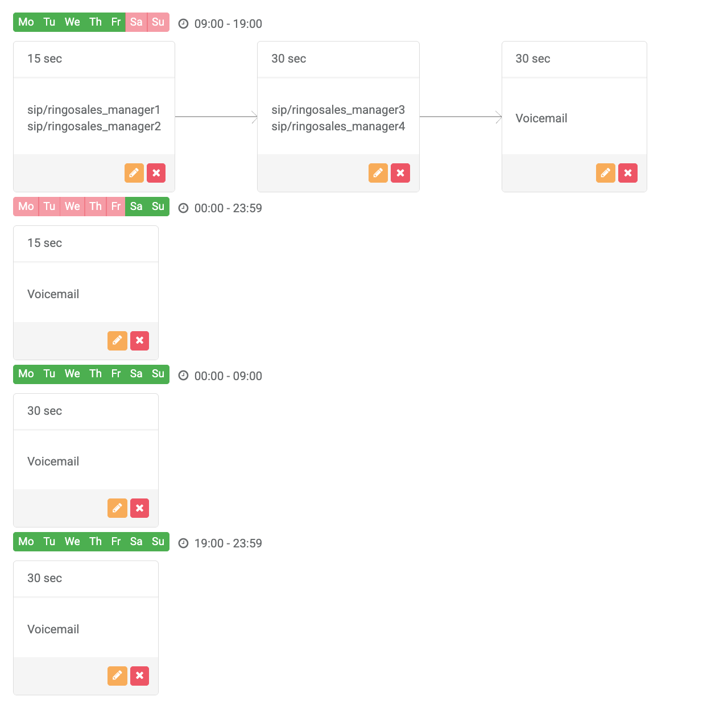The image size is (728, 709).
Task: Delete the 19:00 - 23:59 Voicemail step
Action: point(139,676)
